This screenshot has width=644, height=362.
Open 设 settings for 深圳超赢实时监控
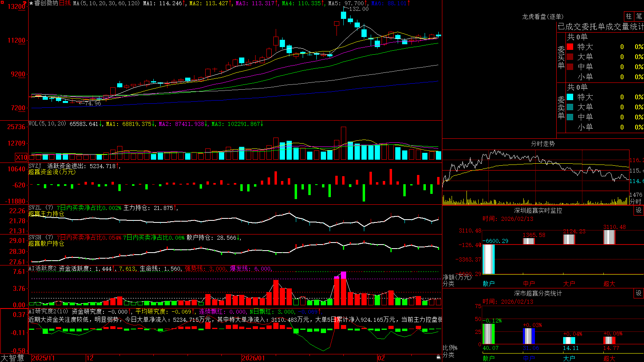click(639, 210)
